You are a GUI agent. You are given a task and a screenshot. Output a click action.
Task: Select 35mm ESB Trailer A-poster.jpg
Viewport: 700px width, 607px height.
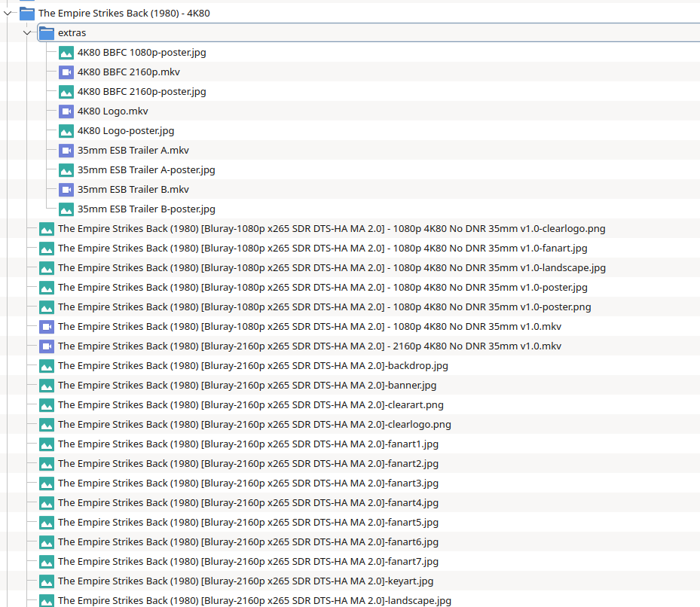(x=146, y=170)
